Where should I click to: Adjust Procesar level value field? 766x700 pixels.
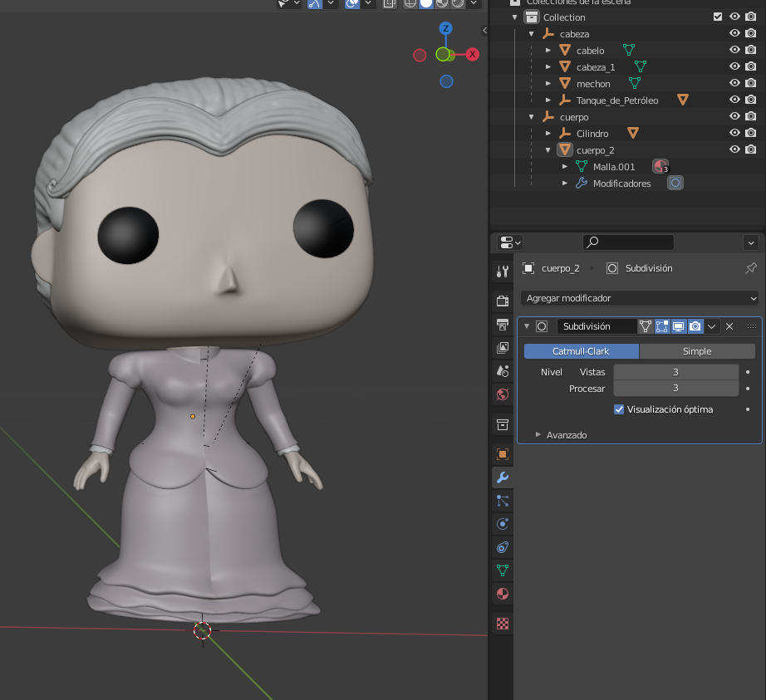675,388
